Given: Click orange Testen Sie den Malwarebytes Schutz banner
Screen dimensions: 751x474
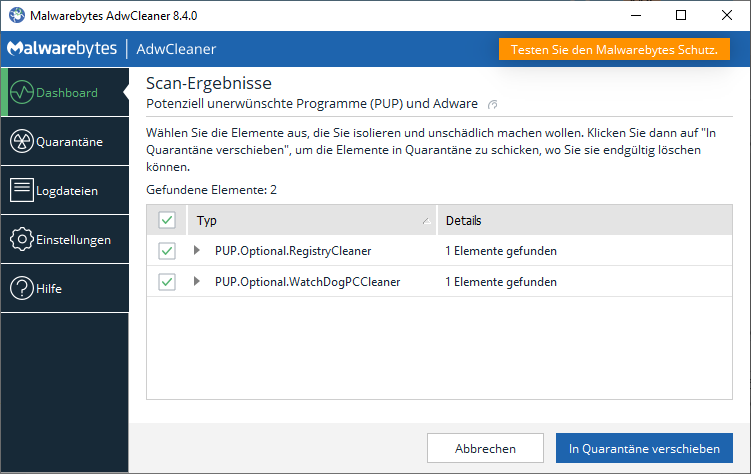Looking at the screenshot, I should (614, 49).
